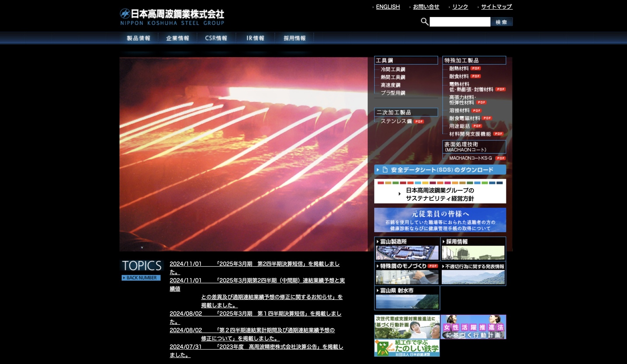The height and width of the screenshot is (364, 627).
Task: Click the 安全データシート(SDS)のダウンロード banner
Action: tap(440, 170)
